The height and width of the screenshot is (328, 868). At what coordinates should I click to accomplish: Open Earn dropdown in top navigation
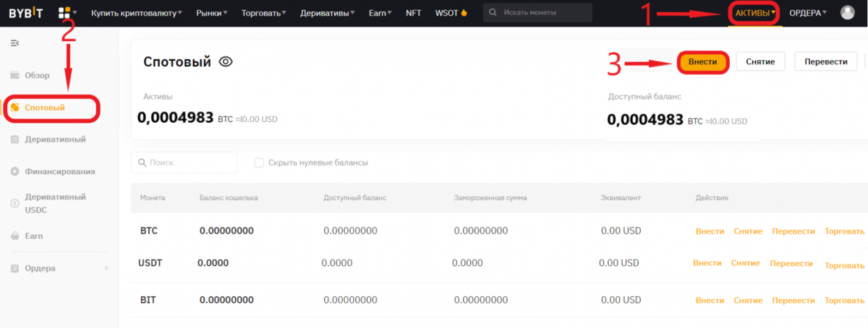click(x=380, y=13)
